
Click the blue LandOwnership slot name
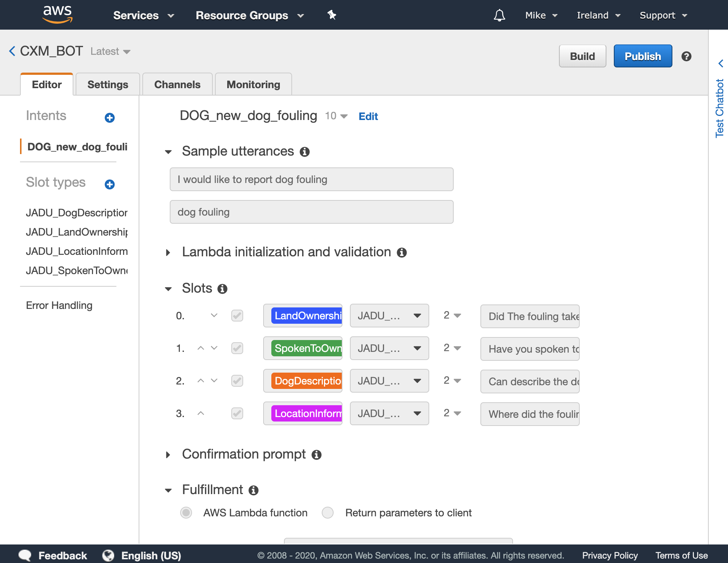pos(307,316)
